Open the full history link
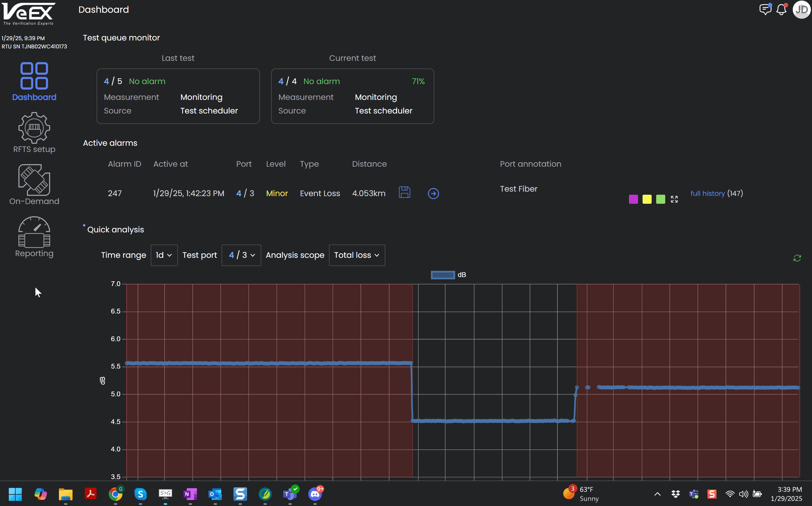Screen dimensions: 812x506 pyautogui.click(x=707, y=194)
